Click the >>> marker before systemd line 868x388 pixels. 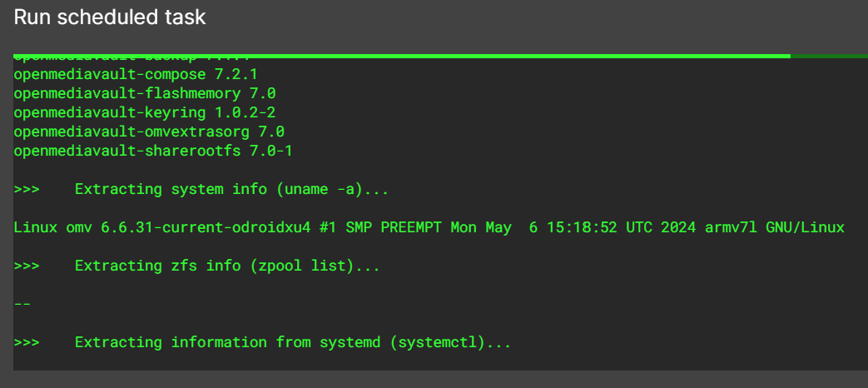27,342
